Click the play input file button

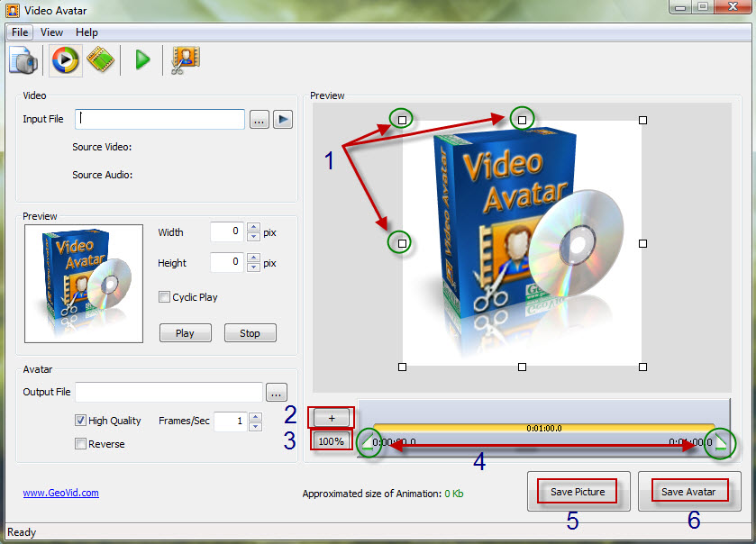pos(283,119)
